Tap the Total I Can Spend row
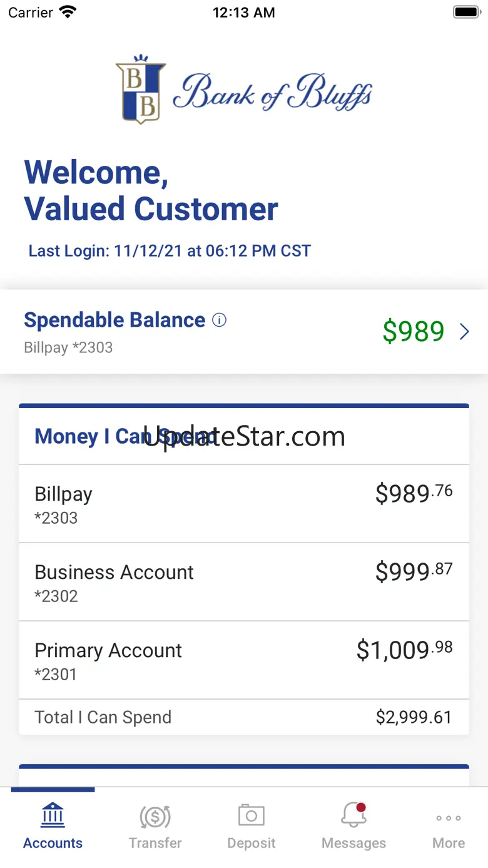The height and width of the screenshot is (868, 488). pyautogui.click(x=244, y=717)
